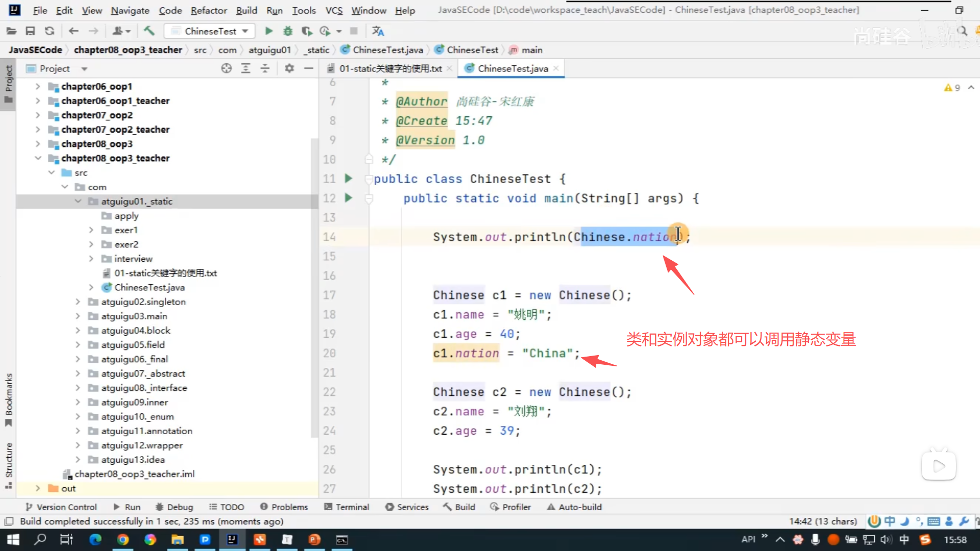Viewport: 980px width, 551px height.
Task: Click the Select Opened File target icon
Action: (x=226, y=68)
